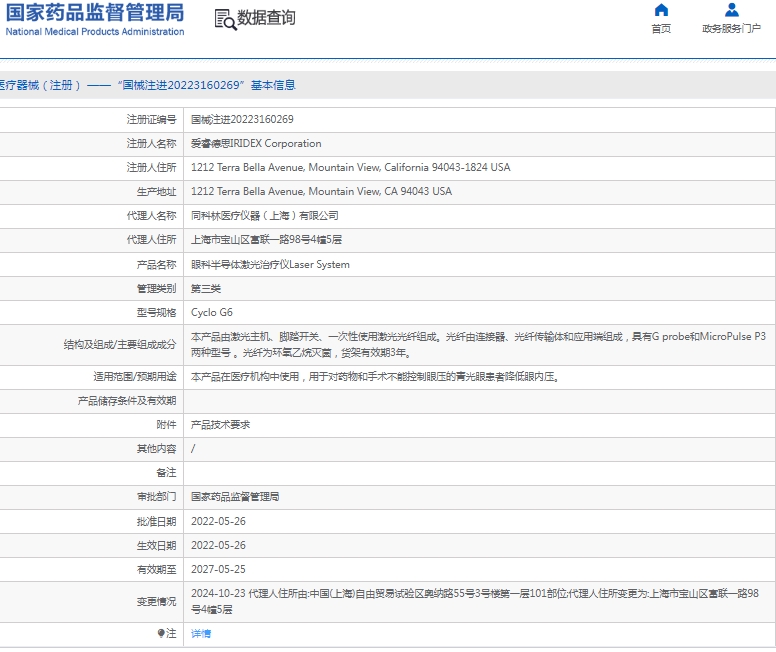Click the 注册证编号 row label

151,119
